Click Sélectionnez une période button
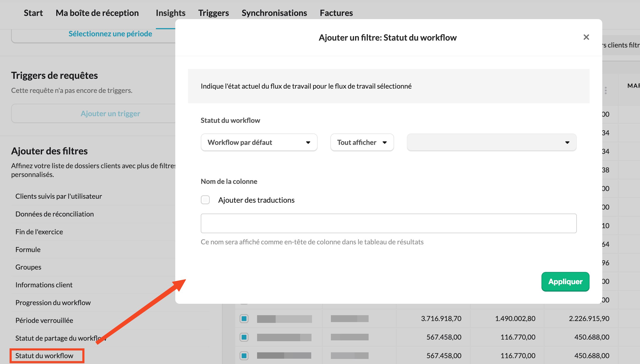The width and height of the screenshot is (640, 364). coord(110,34)
